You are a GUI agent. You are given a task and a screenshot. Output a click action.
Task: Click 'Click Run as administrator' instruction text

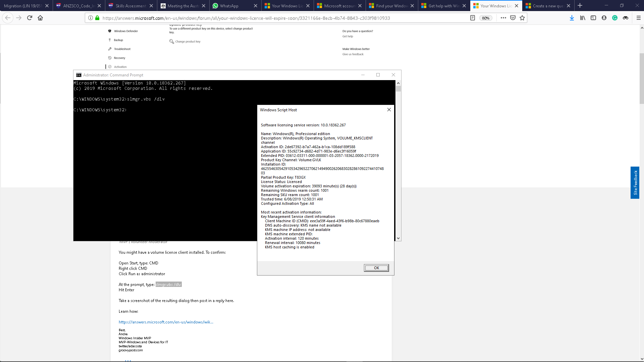click(x=142, y=274)
